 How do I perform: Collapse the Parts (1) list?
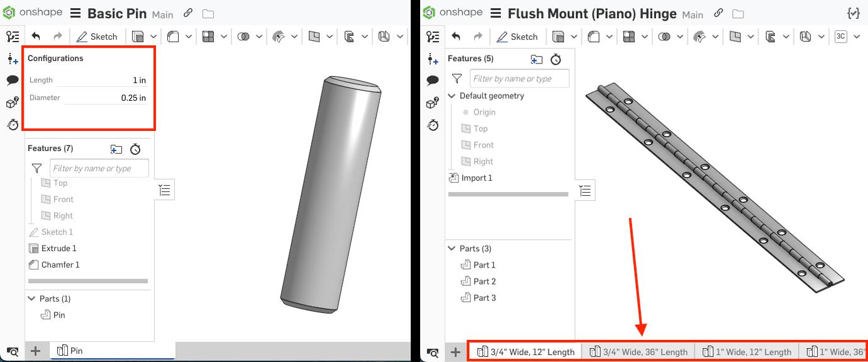click(x=31, y=298)
